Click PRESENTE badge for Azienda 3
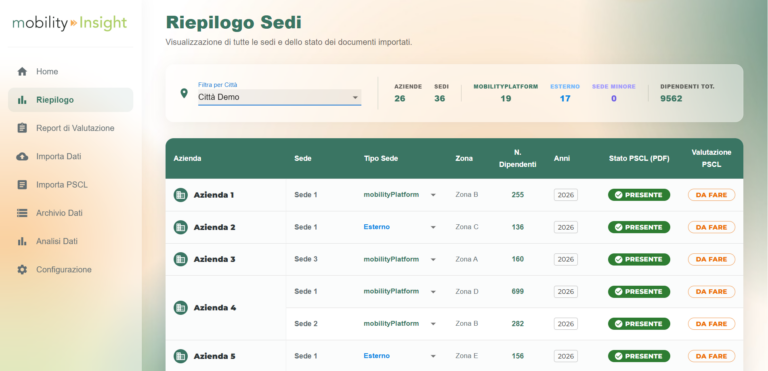Viewport: 768px width, 371px height. tap(639, 259)
